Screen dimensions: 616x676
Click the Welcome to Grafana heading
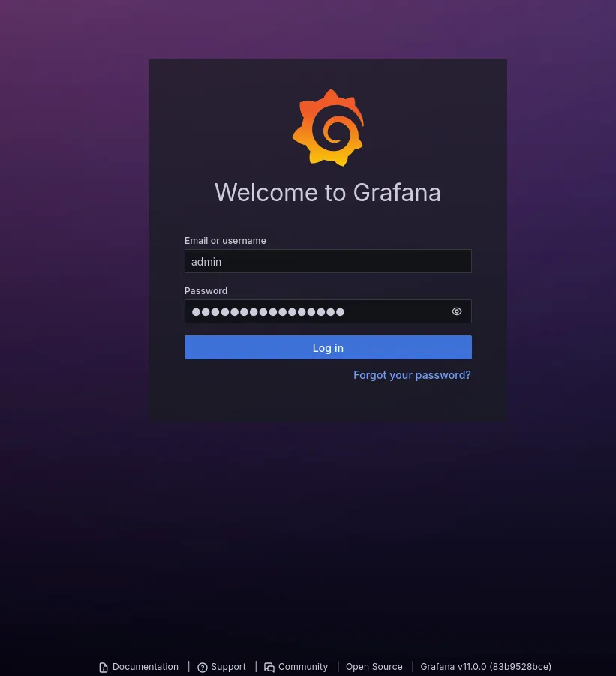click(328, 193)
